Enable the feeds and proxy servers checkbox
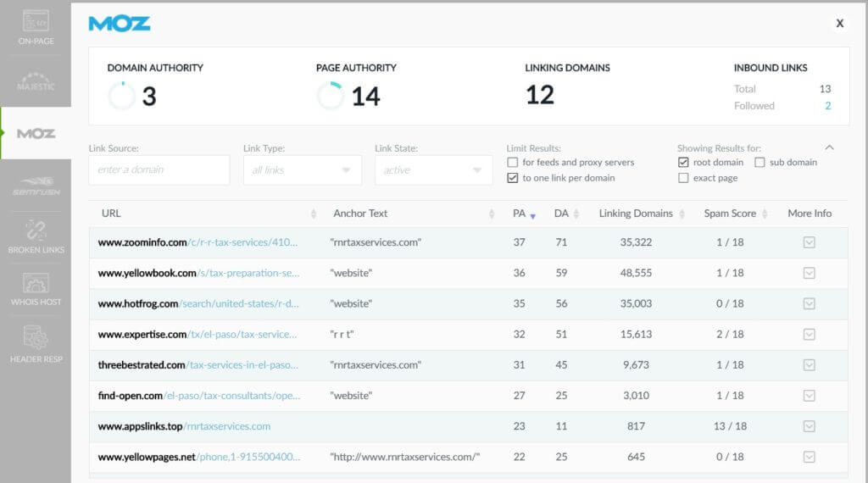Viewport: 868px width, 483px height. pos(513,163)
